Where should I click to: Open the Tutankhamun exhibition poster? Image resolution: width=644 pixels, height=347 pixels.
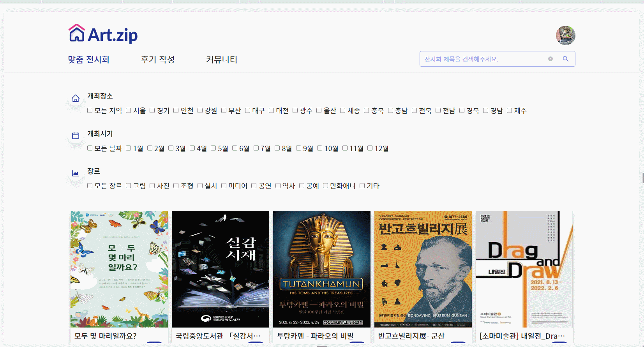coord(322,269)
